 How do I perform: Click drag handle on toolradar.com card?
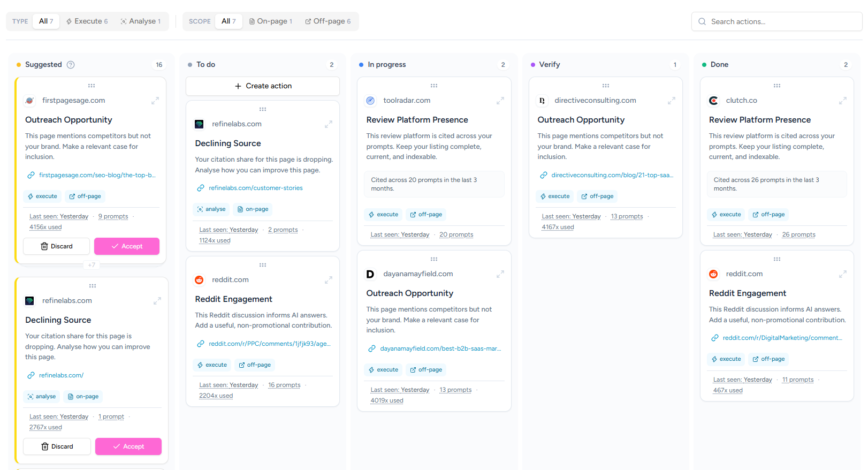click(434, 86)
